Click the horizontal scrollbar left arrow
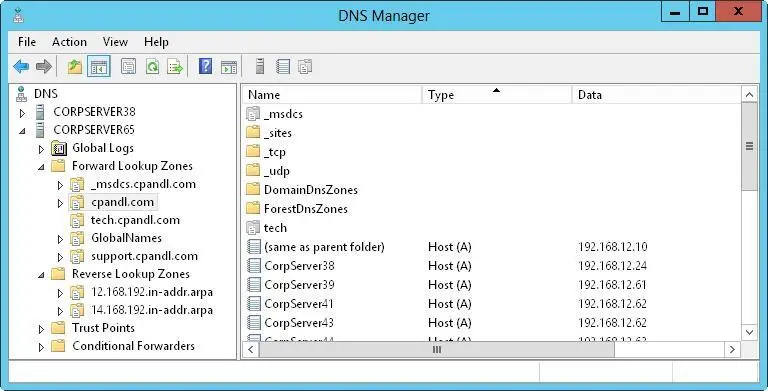 [x=251, y=349]
